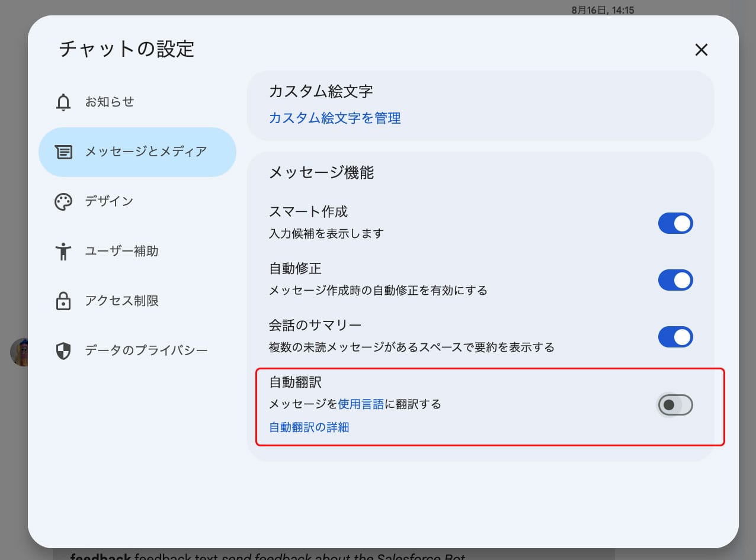Click the palette icon beside デザイン
The image size is (756, 560).
63,202
